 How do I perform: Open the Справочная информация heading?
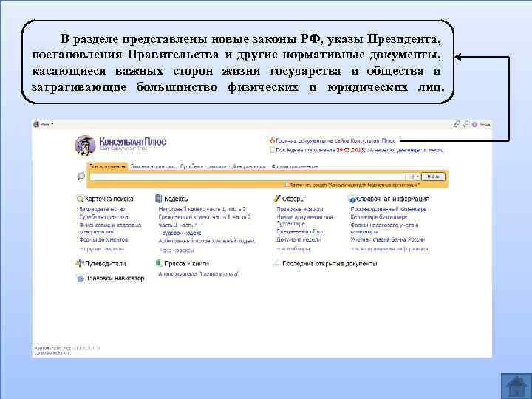click(x=392, y=199)
